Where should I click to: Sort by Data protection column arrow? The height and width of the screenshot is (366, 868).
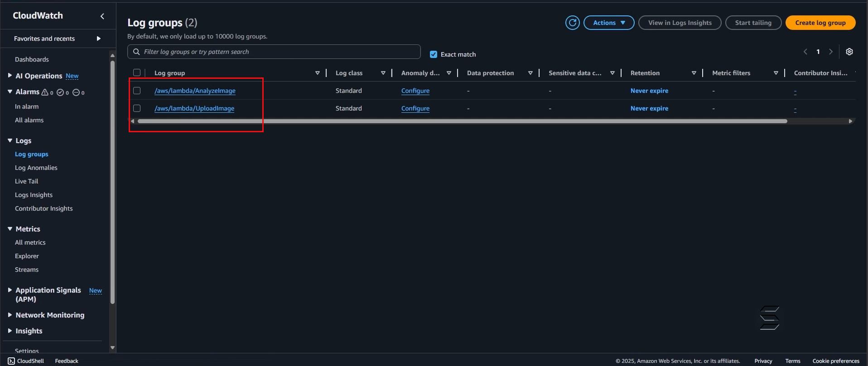tap(530, 73)
